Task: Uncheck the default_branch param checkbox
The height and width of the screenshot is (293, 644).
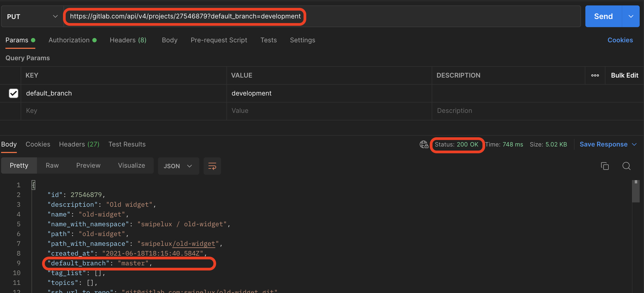Action: pos(13,93)
